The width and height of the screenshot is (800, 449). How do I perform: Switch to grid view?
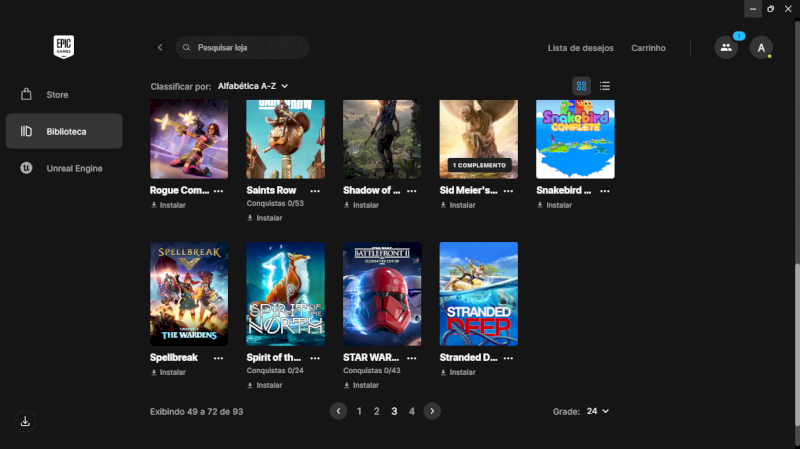[x=581, y=86]
